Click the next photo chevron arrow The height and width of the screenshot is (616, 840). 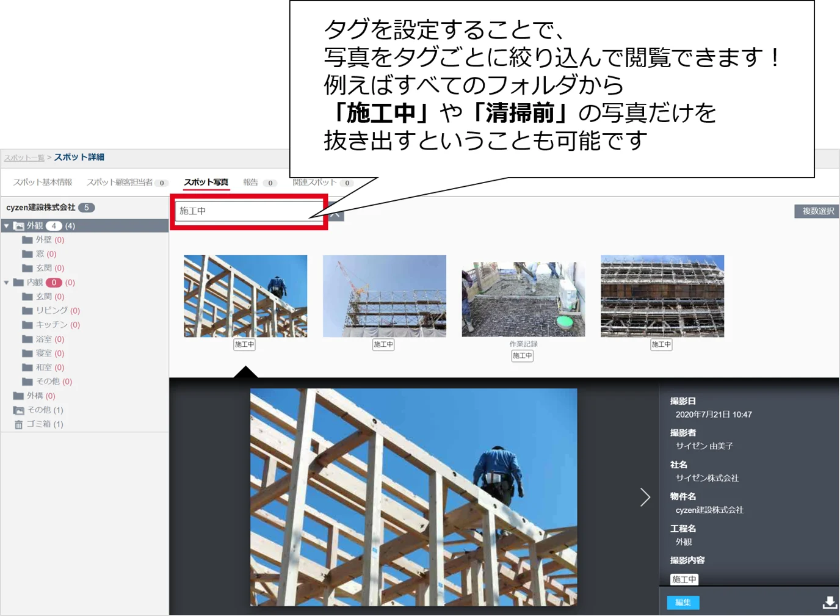click(645, 497)
